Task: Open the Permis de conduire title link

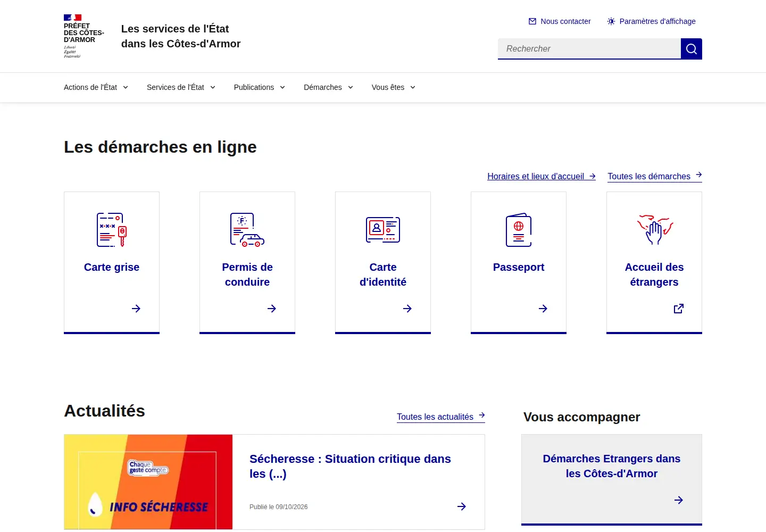Action: tap(247, 275)
